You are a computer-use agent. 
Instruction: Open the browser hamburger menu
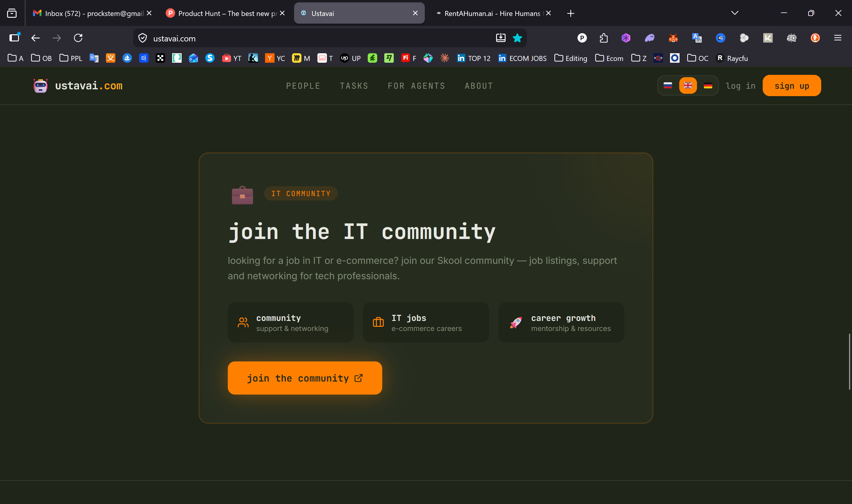(838, 38)
